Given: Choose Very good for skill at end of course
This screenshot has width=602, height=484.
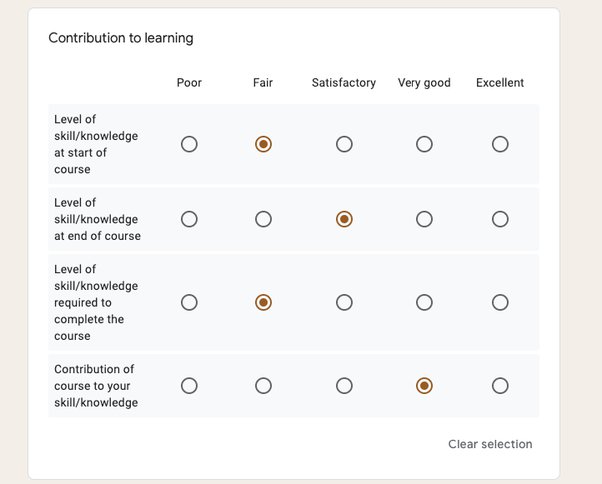Looking at the screenshot, I should click(424, 219).
